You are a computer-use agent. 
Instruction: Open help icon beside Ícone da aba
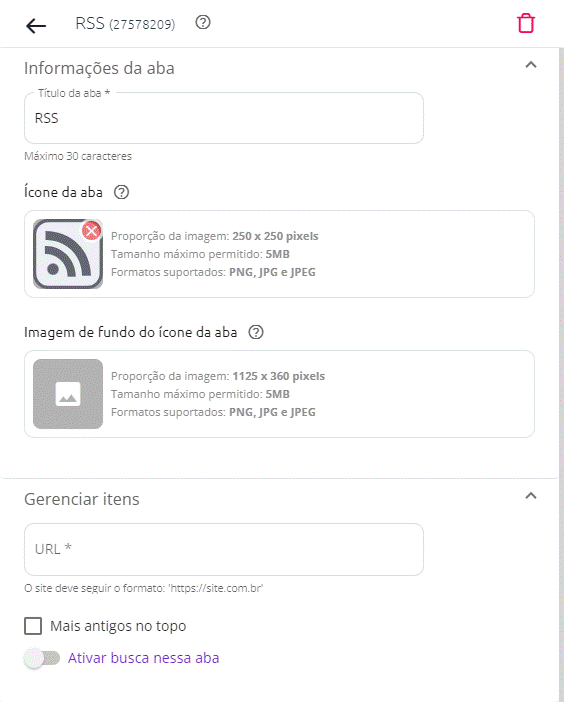click(x=121, y=192)
